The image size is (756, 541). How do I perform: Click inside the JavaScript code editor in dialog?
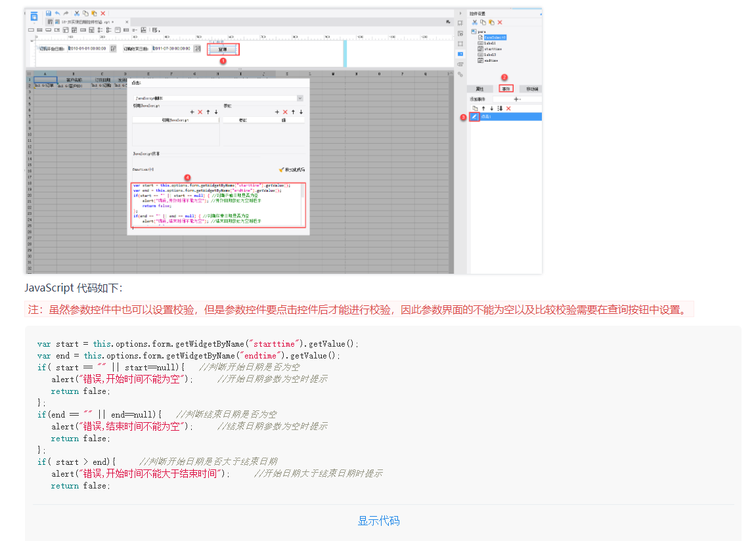coord(217,204)
